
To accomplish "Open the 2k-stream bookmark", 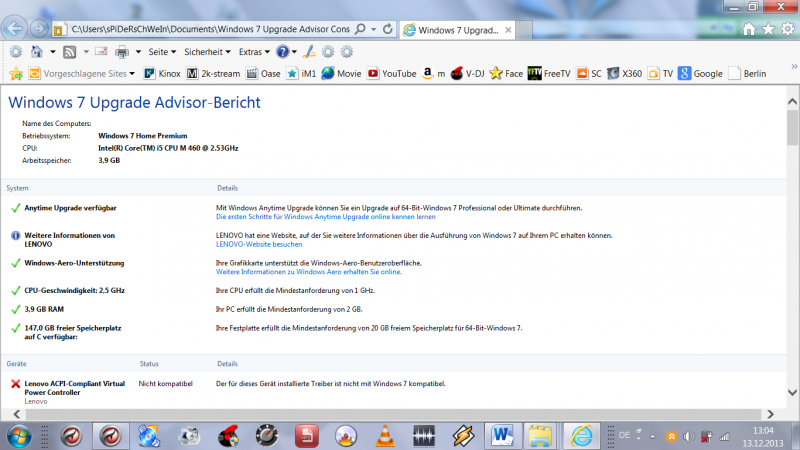I will pos(213,73).
